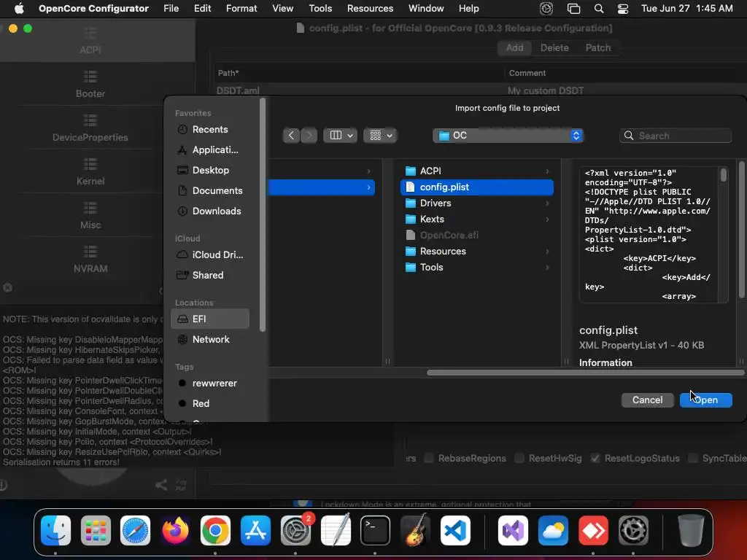
Task: Open Launchpad from the Dock
Action: (96, 530)
